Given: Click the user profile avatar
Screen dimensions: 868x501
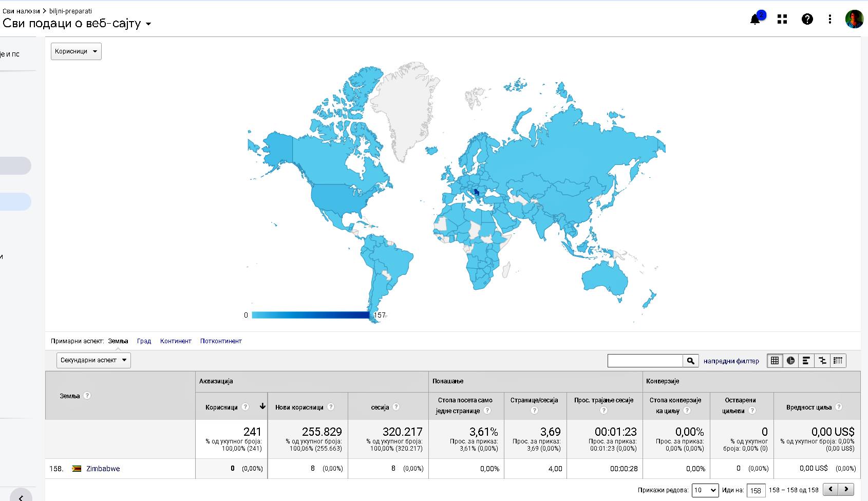Looking at the screenshot, I should point(854,20).
